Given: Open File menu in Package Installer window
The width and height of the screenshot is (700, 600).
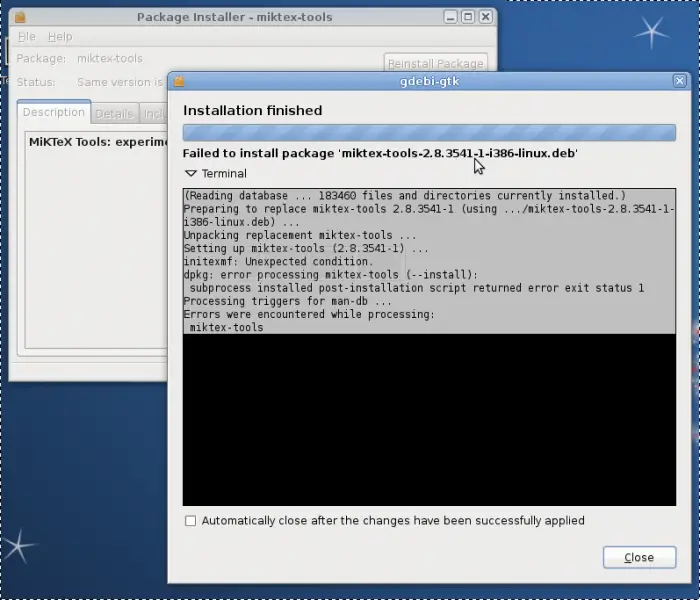Looking at the screenshot, I should 26,37.
